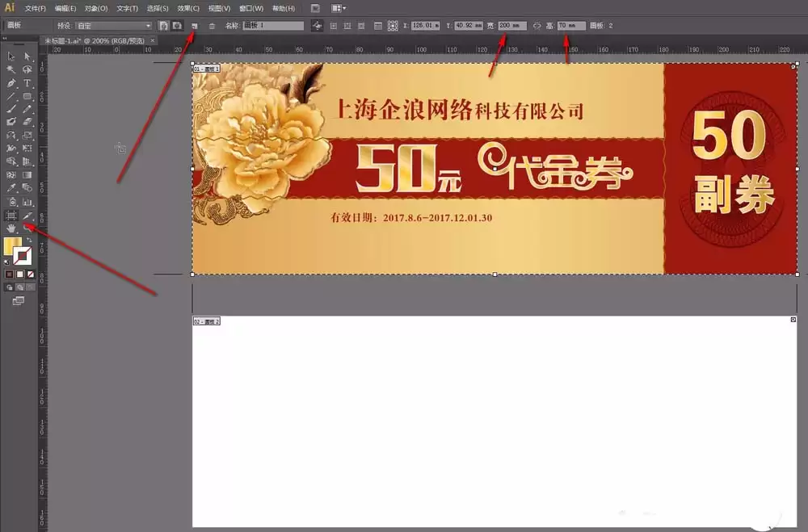Open the 编辑(E) menu
This screenshot has height=532, width=808.
click(x=65, y=9)
